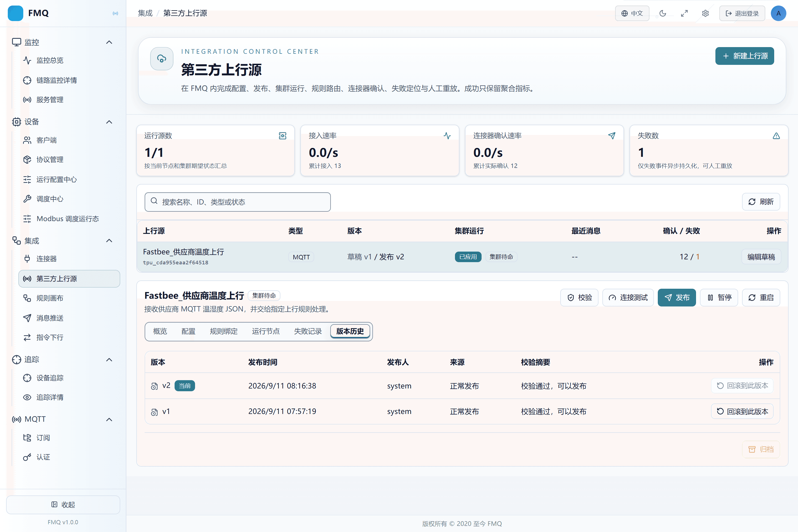The width and height of the screenshot is (798, 532).
Task: Click 回滚到此版本 for v1 row
Action: [x=742, y=411]
